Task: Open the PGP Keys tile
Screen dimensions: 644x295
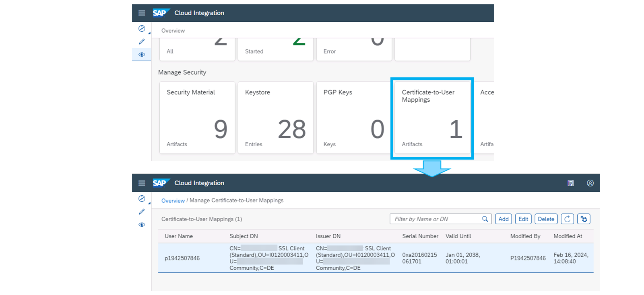Action: coord(354,118)
